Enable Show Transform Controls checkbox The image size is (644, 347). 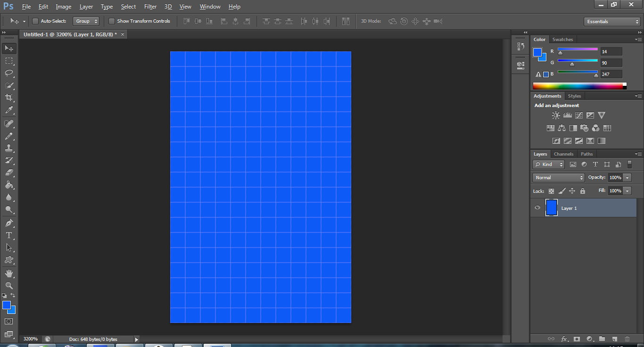click(x=112, y=21)
